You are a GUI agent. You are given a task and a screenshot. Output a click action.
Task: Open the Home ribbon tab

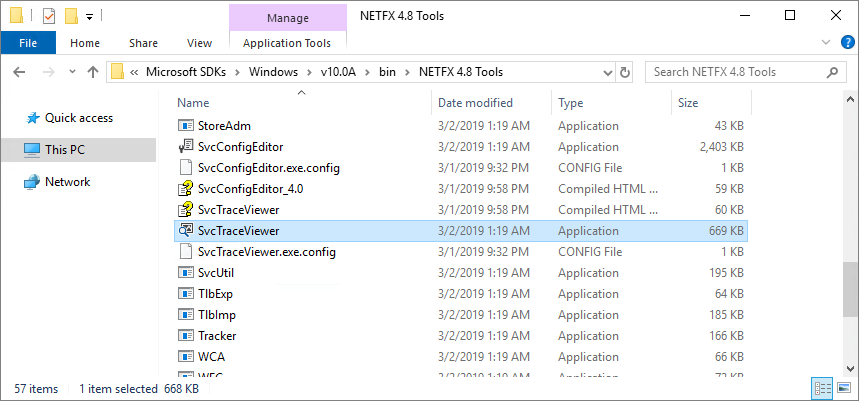85,43
